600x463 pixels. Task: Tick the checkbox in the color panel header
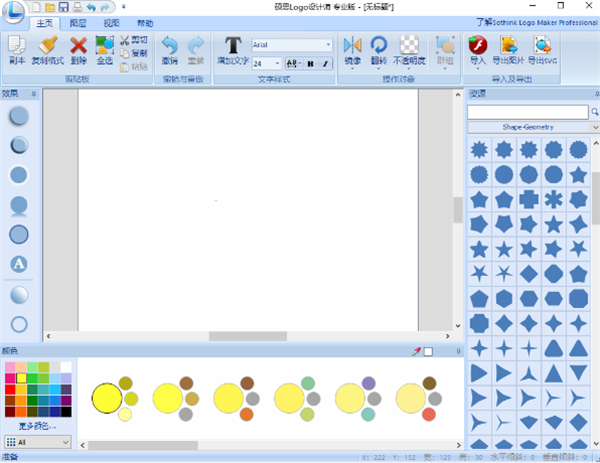click(428, 351)
